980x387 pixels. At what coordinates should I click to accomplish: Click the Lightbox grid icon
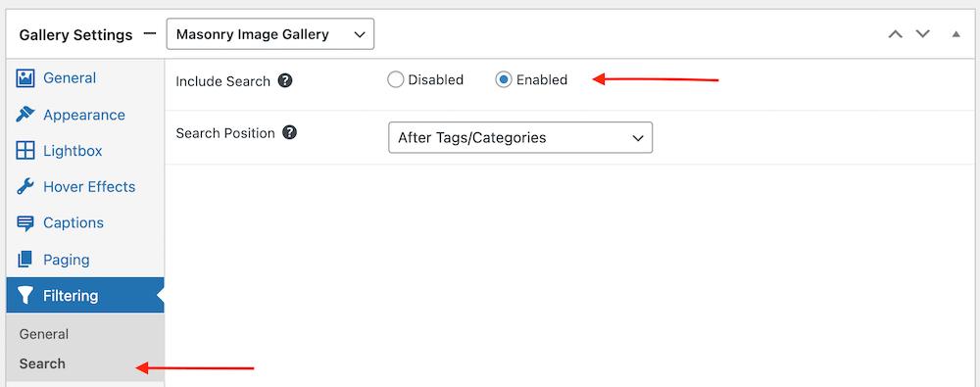point(25,151)
